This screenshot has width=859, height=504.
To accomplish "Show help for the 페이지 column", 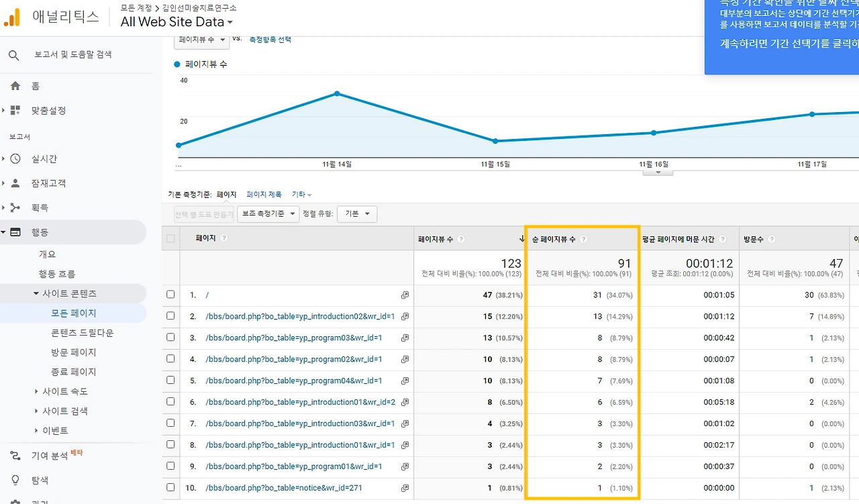I will [224, 238].
